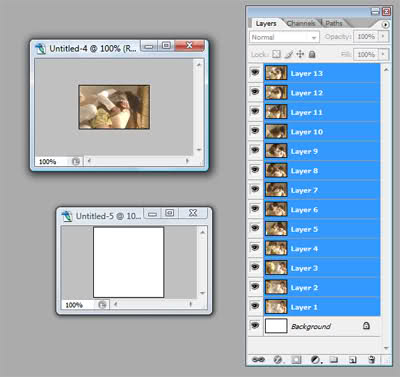
Task: Create a new layer
Action: (352, 360)
